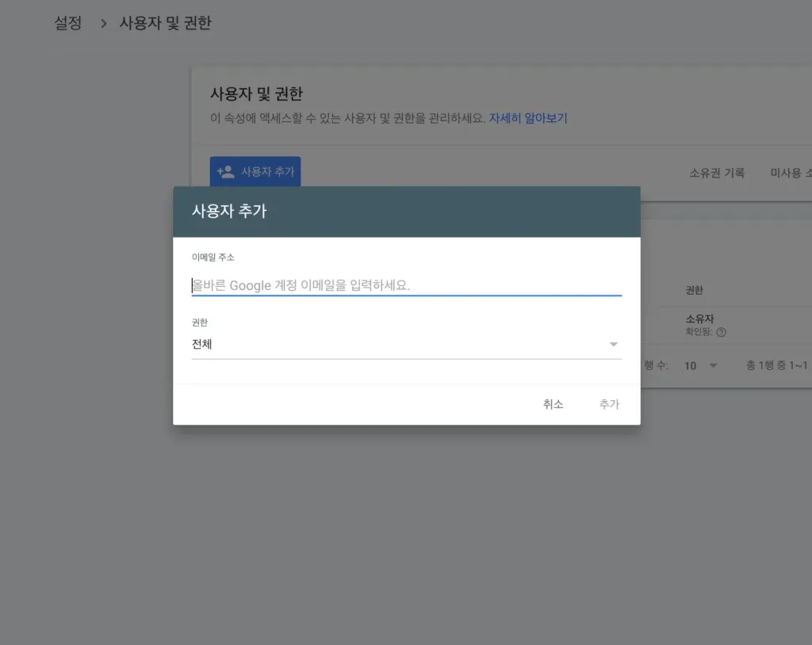Expand the permission selector in the dialog
This screenshot has height=645, width=812.
click(x=407, y=344)
